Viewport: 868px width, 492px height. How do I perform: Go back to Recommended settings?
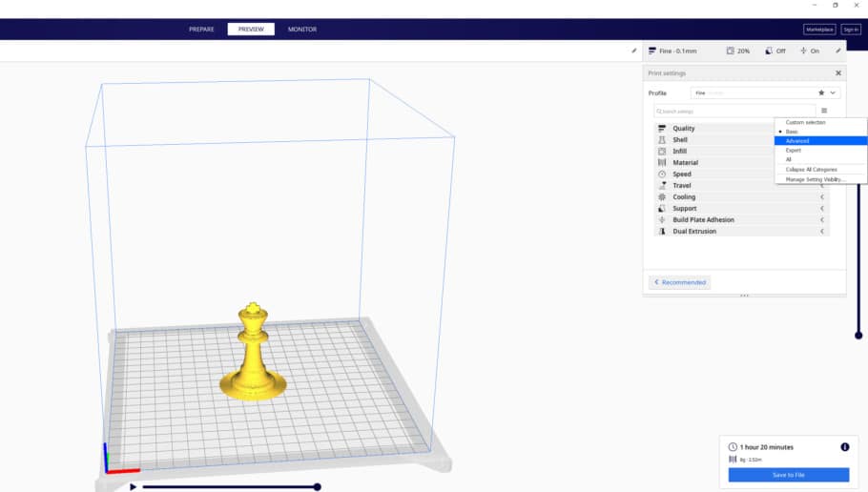pyautogui.click(x=680, y=282)
